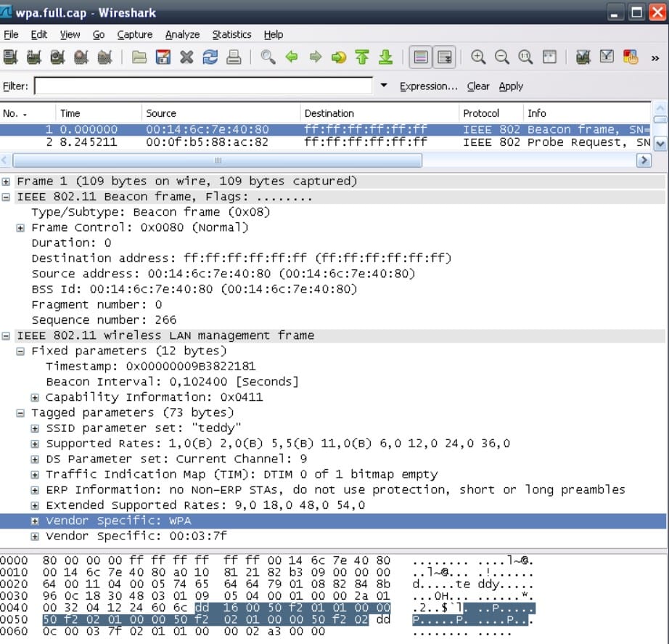Screen dimensions: 669x644
Task: Zoom in the packet text
Action: 478,57
